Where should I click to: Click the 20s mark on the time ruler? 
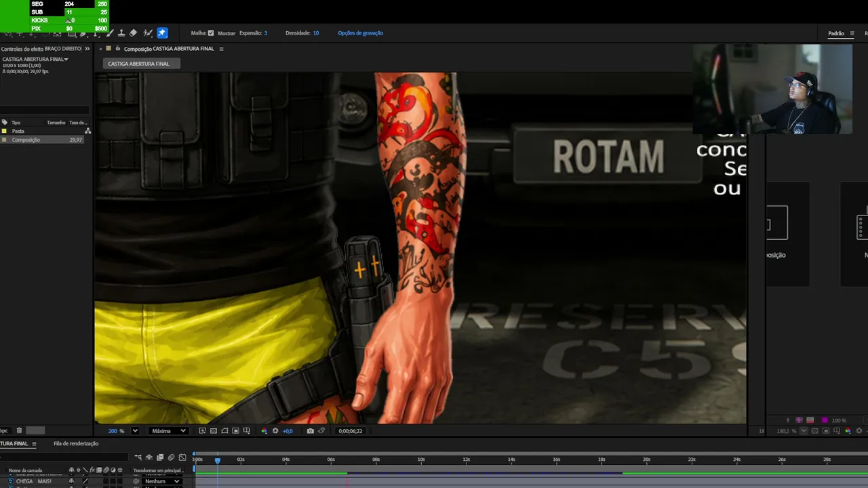click(646, 460)
